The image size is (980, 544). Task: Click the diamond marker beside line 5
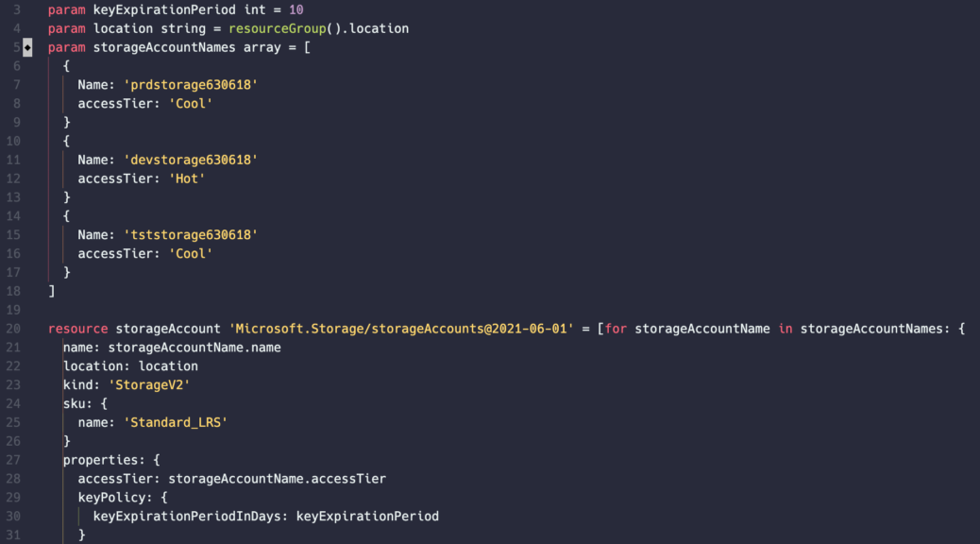pos(27,47)
